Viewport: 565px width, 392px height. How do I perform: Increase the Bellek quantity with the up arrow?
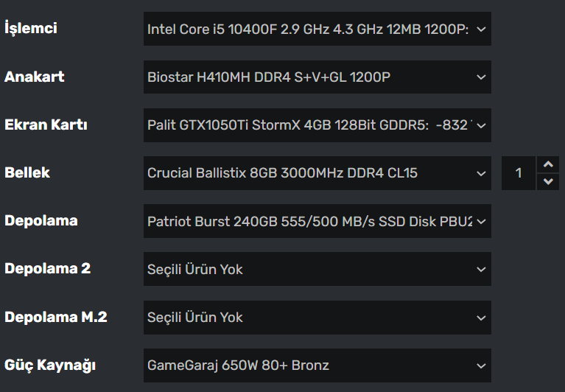pyautogui.click(x=547, y=164)
